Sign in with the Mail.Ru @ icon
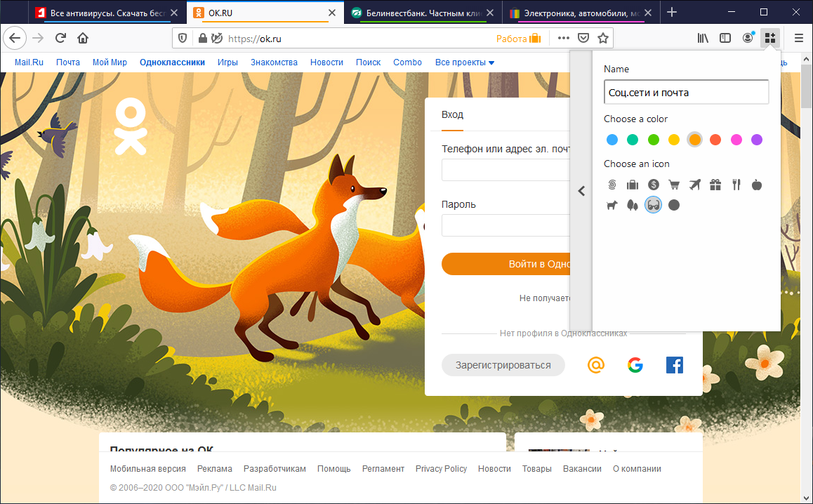Screen dimensions: 813x504 click(596, 365)
